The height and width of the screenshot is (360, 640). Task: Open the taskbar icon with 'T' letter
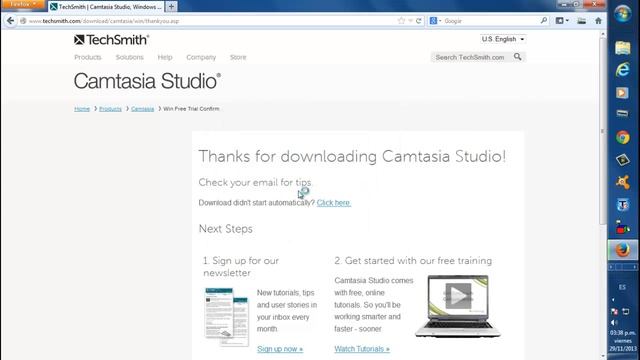[623, 204]
